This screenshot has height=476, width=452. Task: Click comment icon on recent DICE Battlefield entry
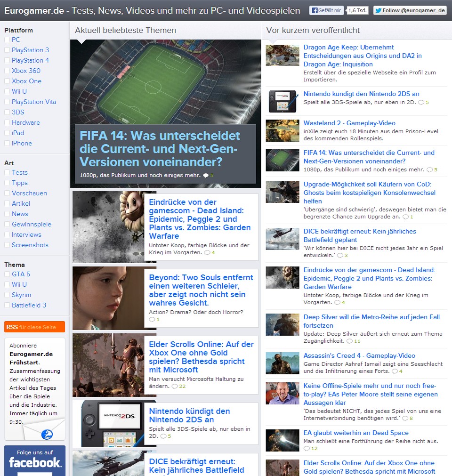pyautogui.click(x=340, y=255)
